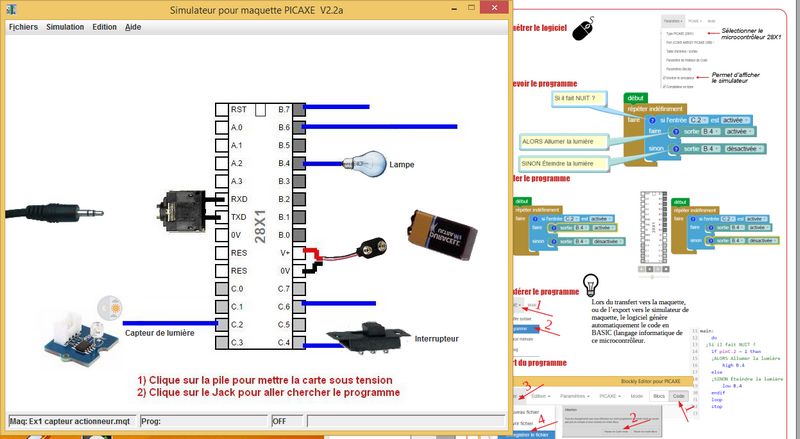Click the light sensor module
The width and height of the screenshot is (800, 439).
[x=76, y=330]
